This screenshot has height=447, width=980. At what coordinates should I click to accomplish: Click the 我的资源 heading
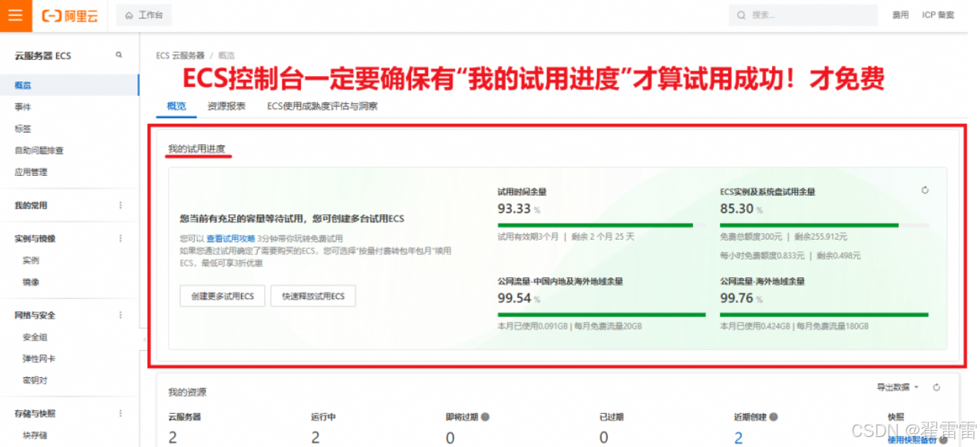(187, 392)
